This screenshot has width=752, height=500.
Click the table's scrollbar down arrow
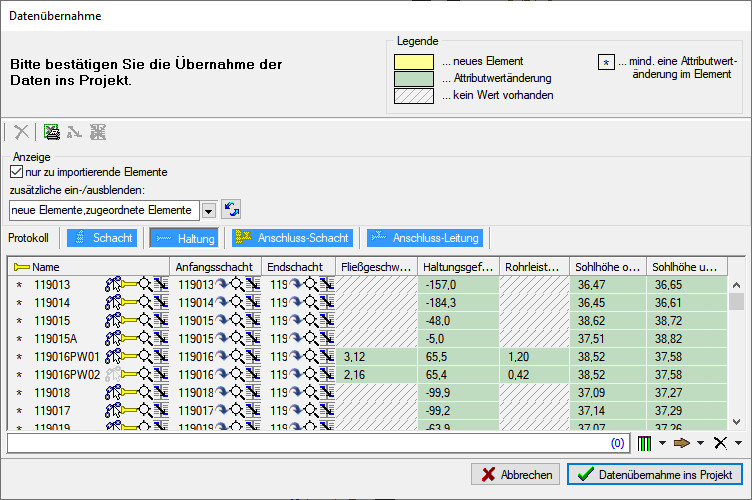pos(736,423)
